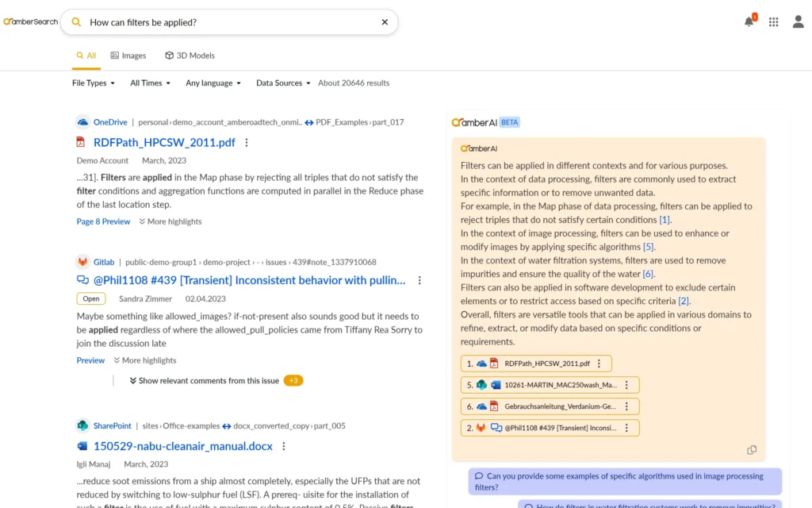This screenshot has height=508, width=812.
Task: Expand More highlights under RDFPath result
Action: tap(170, 221)
